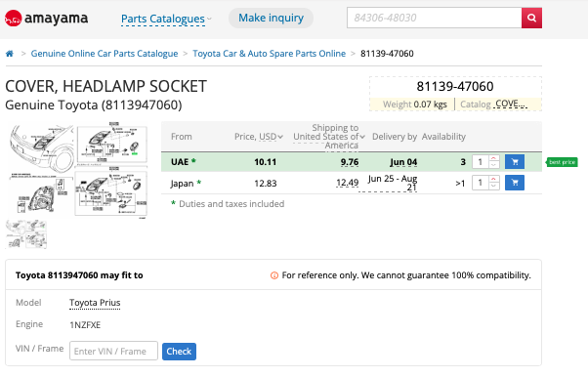This screenshot has width=588, height=377.
Task: Click the Make inquiry button
Action: (x=271, y=18)
